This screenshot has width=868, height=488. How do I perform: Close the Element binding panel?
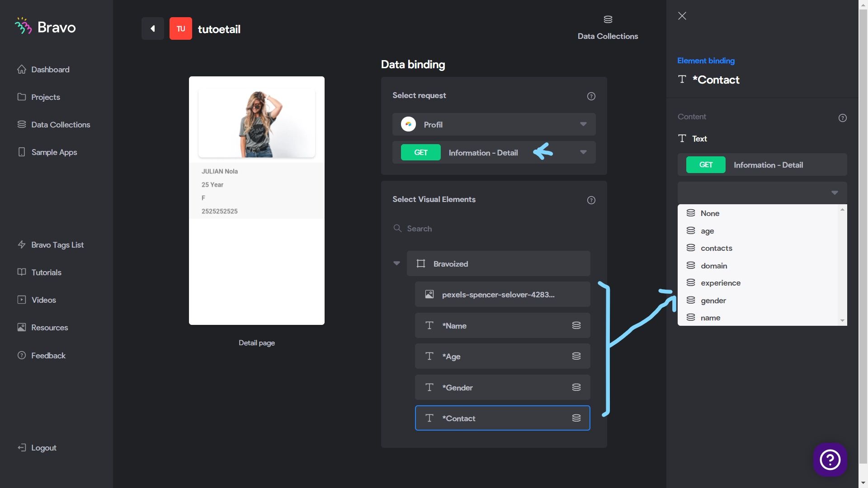[x=682, y=16]
